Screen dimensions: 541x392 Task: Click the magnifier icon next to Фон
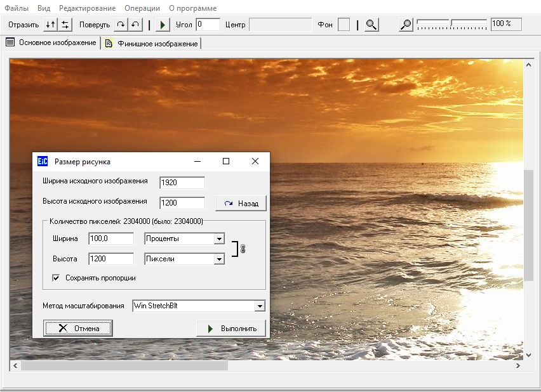[x=371, y=25]
